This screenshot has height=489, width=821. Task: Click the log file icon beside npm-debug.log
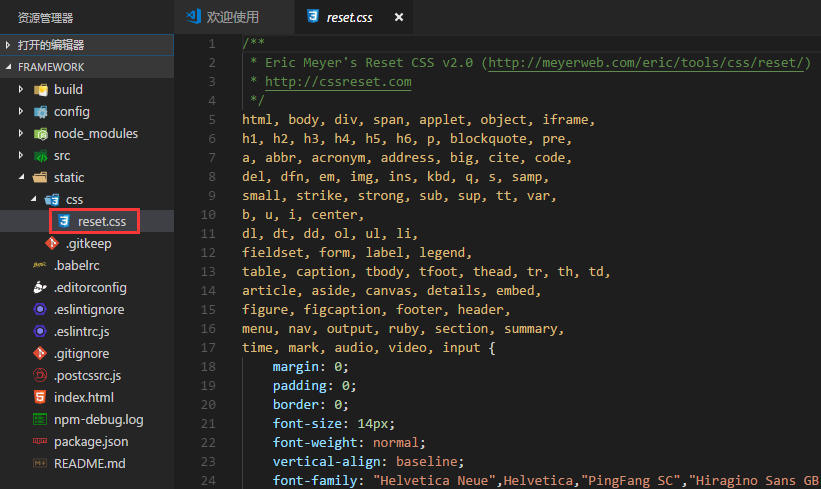click(40, 419)
